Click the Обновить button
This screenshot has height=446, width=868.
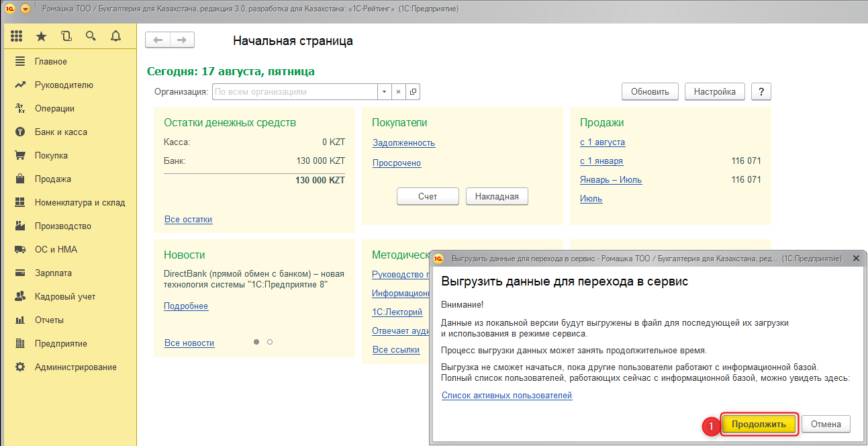[x=650, y=92]
